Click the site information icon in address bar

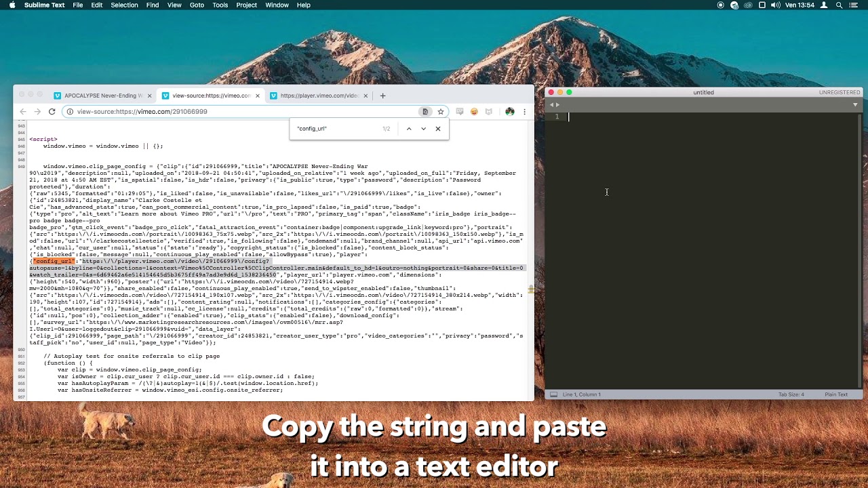69,111
